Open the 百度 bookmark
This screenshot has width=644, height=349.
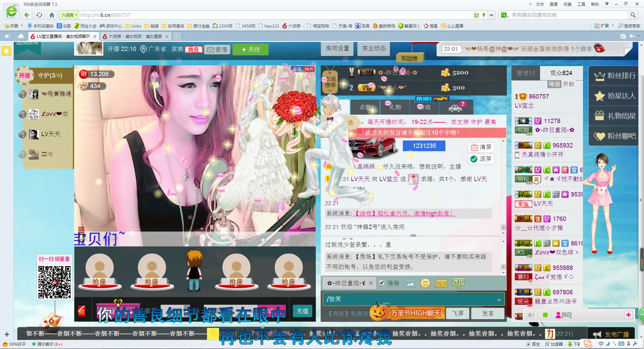coord(363,26)
